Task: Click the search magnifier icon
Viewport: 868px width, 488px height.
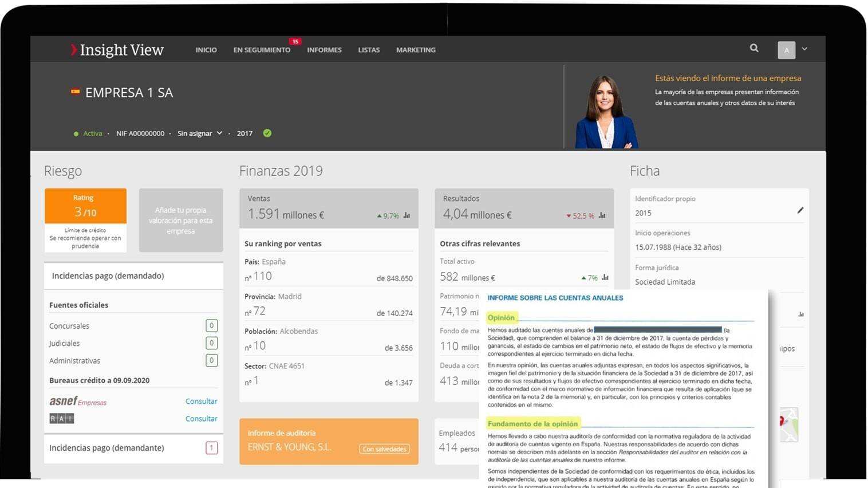Action: (x=754, y=49)
